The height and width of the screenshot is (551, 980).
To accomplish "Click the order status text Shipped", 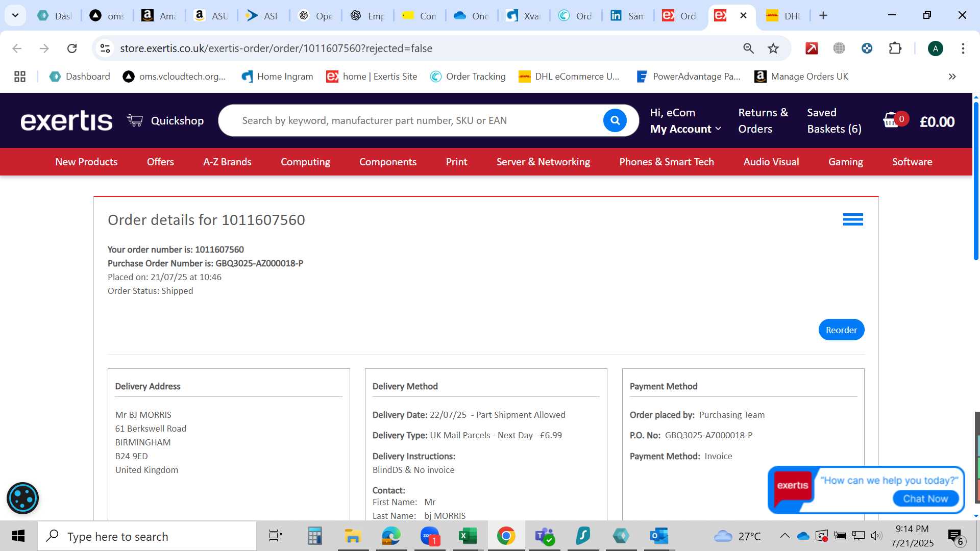I will pyautogui.click(x=177, y=291).
